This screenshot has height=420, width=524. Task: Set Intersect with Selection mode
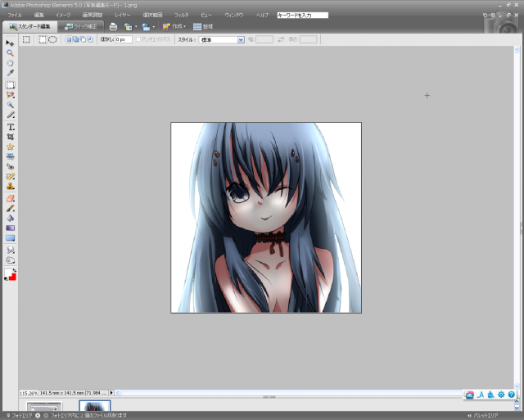coord(90,39)
